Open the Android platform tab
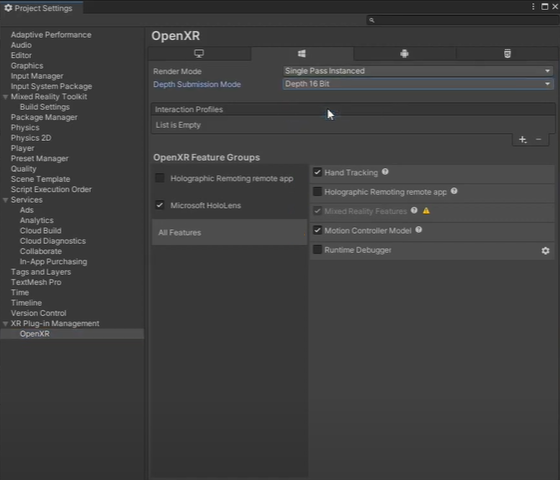Screen dimensions: 560x480 (404, 54)
